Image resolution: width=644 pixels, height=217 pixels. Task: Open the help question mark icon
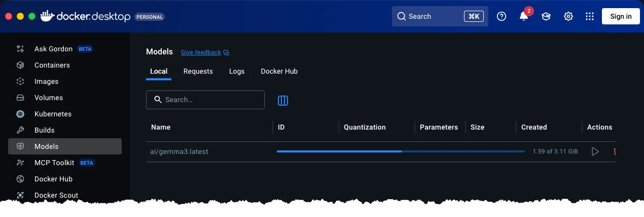[x=502, y=16]
